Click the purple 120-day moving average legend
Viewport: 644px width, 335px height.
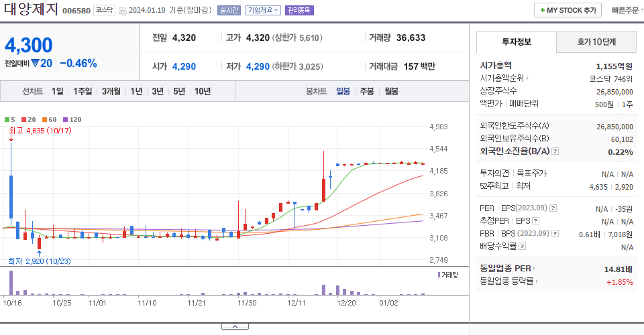pyautogui.click(x=72, y=120)
